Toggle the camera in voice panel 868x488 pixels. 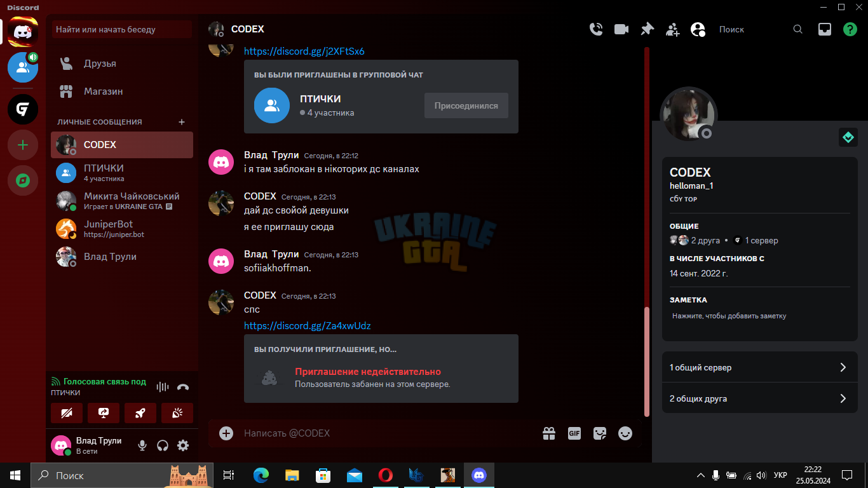pyautogui.click(x=67, y=413)
